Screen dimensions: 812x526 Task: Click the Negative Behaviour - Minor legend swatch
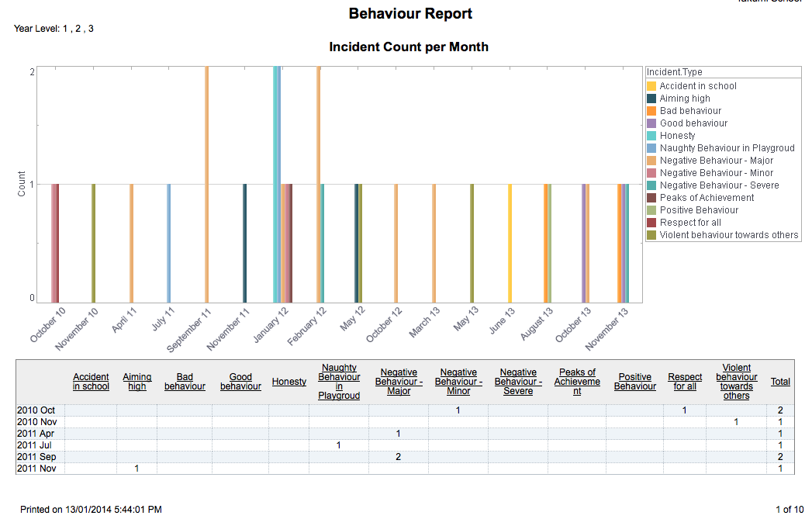tap(651, 173)
